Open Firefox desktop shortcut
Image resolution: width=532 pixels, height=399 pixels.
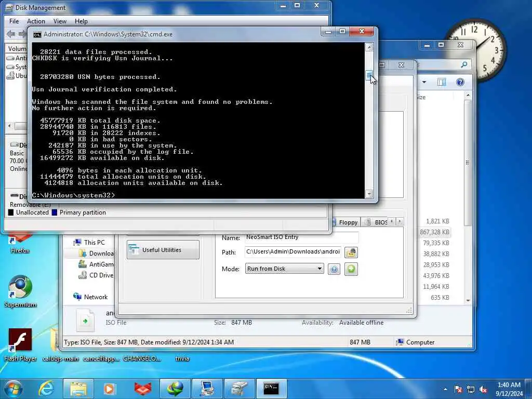pos(20,243)
